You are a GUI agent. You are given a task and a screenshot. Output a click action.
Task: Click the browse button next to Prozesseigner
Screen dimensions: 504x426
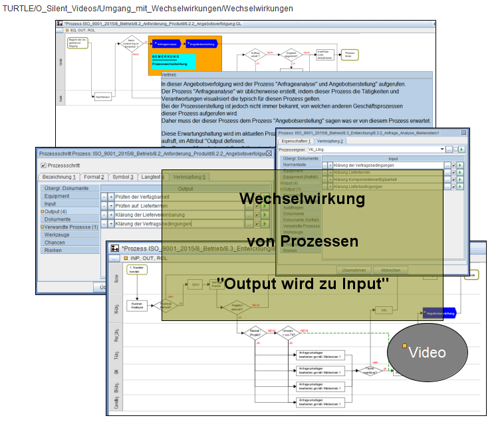click(x=449, y=150)
